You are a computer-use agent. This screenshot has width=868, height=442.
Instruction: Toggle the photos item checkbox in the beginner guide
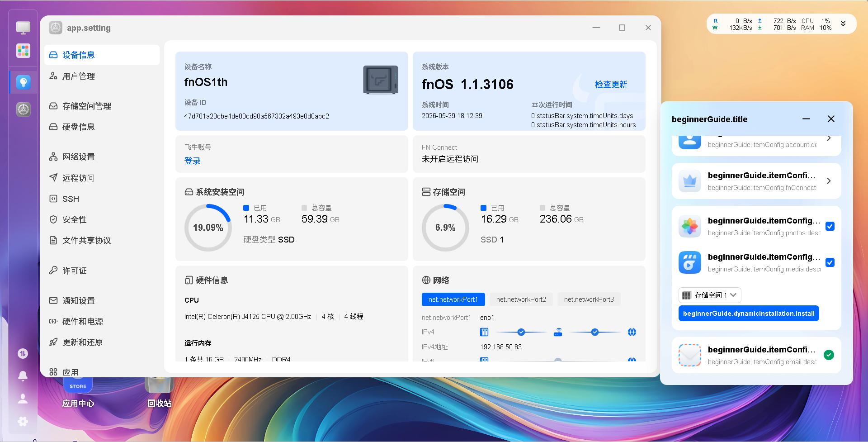(830, 226)
